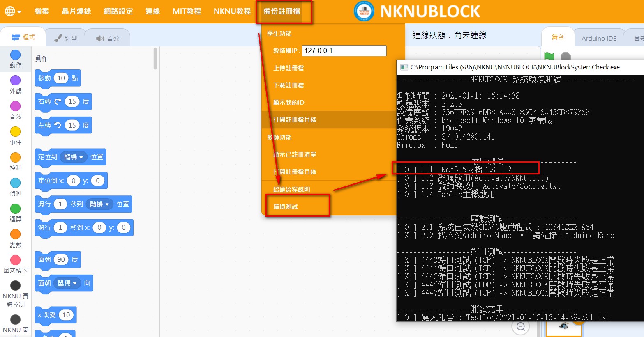The image size is (644, 337).
Task: Select the pink 函式積木 category circle
Action: tap(16, 260)
